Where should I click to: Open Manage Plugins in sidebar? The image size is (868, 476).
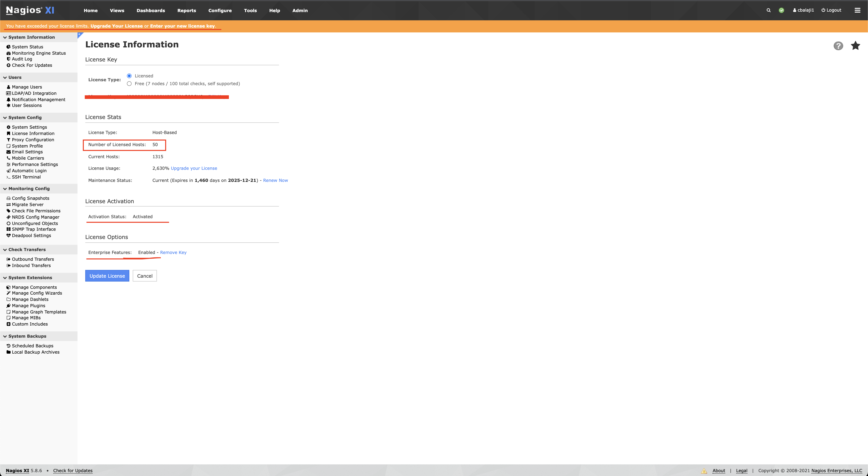pos(28,306)
